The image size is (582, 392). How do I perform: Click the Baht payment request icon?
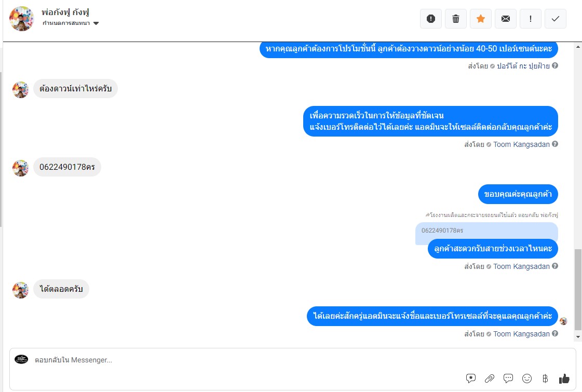point(545,379)
